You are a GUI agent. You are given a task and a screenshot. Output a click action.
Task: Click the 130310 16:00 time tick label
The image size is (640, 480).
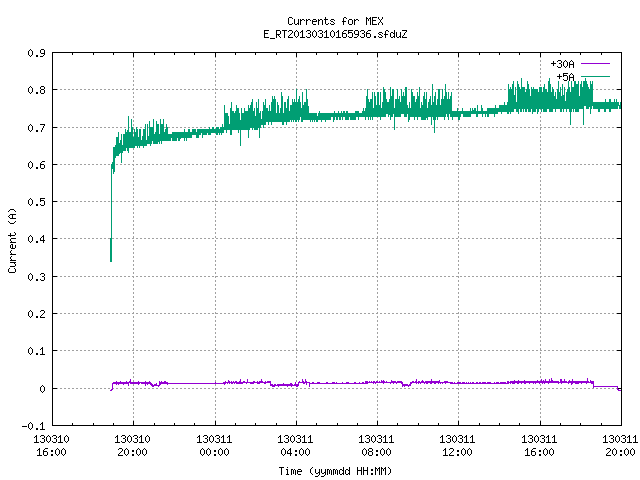[x=51, y=446]
